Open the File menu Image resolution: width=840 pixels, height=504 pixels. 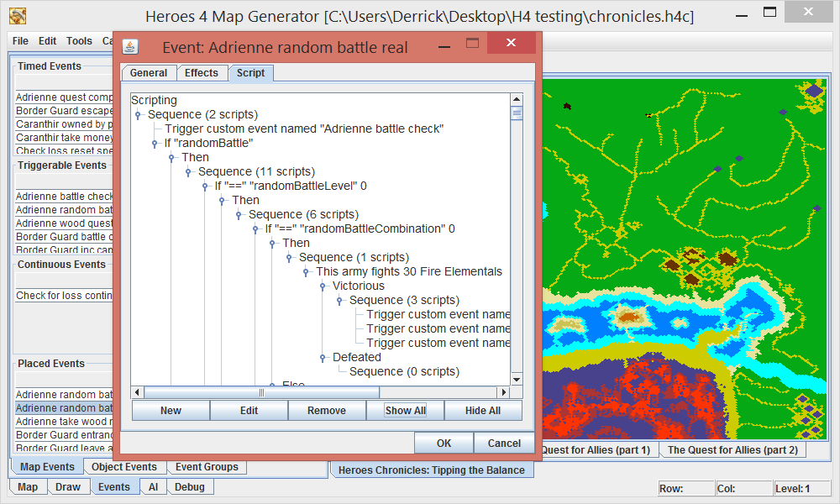click(x=20, y=40)
